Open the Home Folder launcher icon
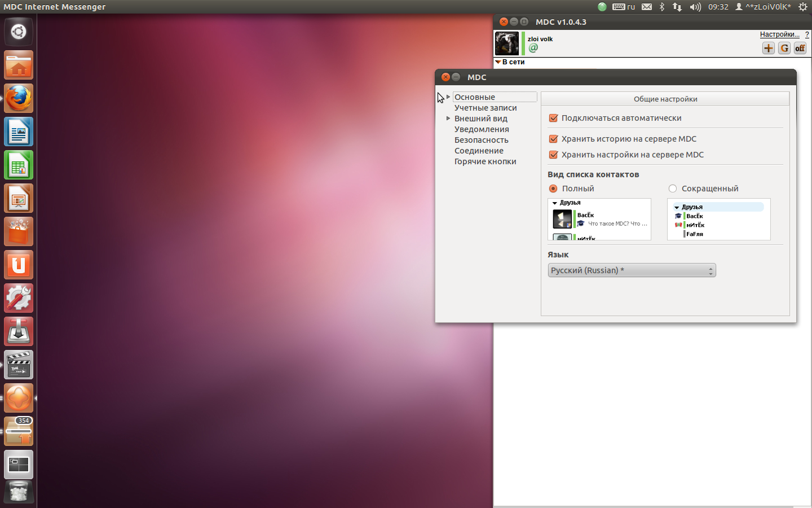This screenshot has height=508, width=812. pos(19,65)
